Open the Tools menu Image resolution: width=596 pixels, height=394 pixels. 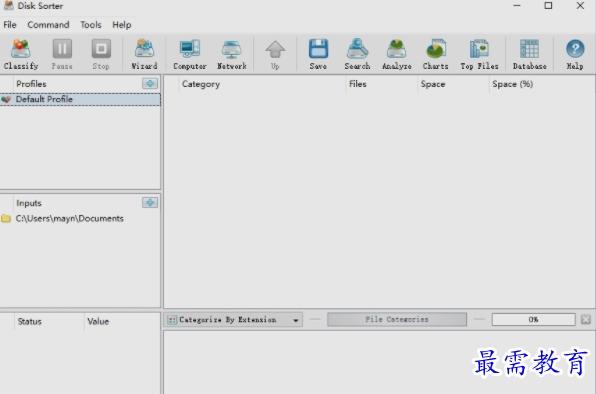pyautogui.click(x=91, y=25)
